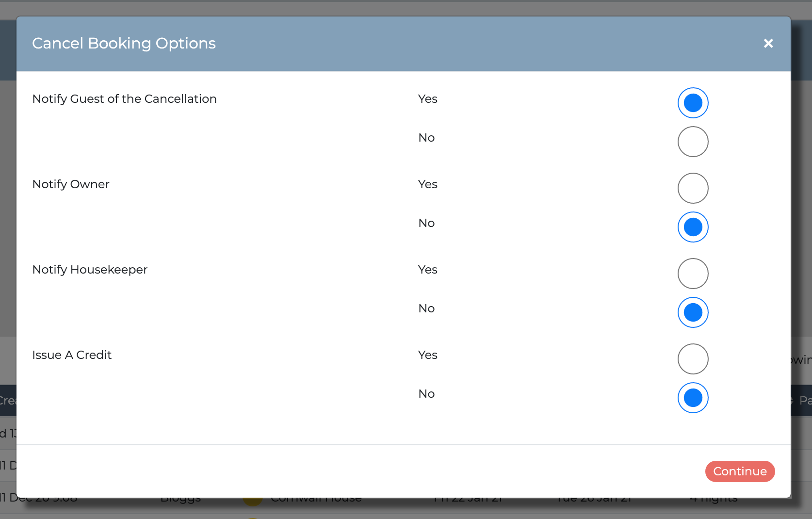Viewport: 812px width, 519px height.
Task: Click the Notify Owner label text
Action: click(71, 184)
